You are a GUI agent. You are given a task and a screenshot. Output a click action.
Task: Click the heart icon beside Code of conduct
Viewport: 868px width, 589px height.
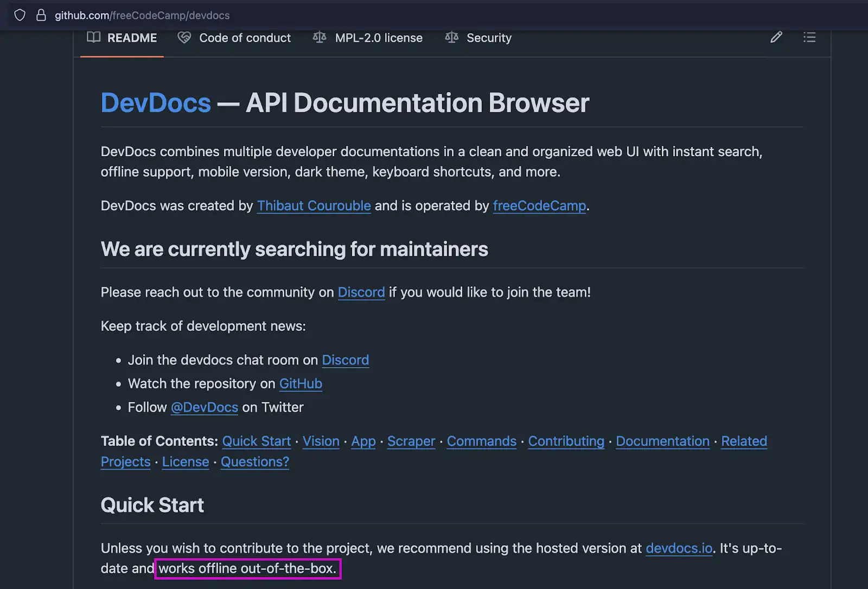(184, 37)
